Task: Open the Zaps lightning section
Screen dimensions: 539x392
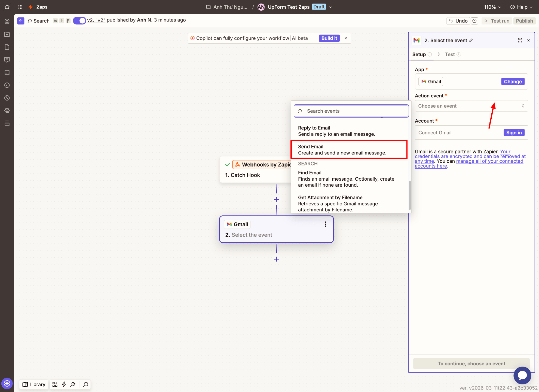Action: point(38,7)
